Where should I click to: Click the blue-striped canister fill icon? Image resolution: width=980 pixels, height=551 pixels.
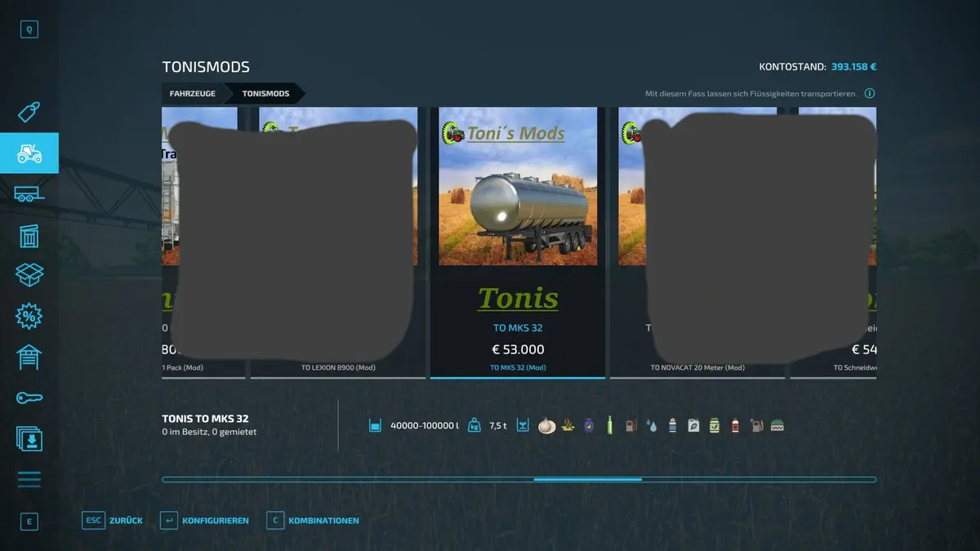point(672,425)
